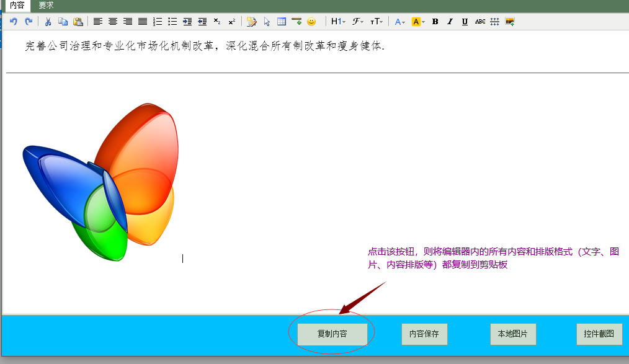The height and width of the screenshot is (364, 629).
Task: Toggle bold formatting
Action: 435,22
